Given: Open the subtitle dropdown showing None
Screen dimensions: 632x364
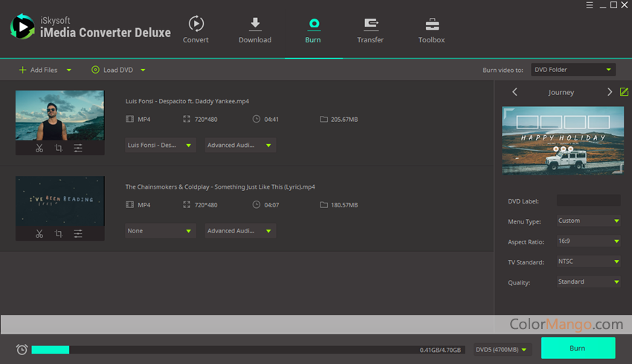Looking at the screenshot, I should (161, 231).
